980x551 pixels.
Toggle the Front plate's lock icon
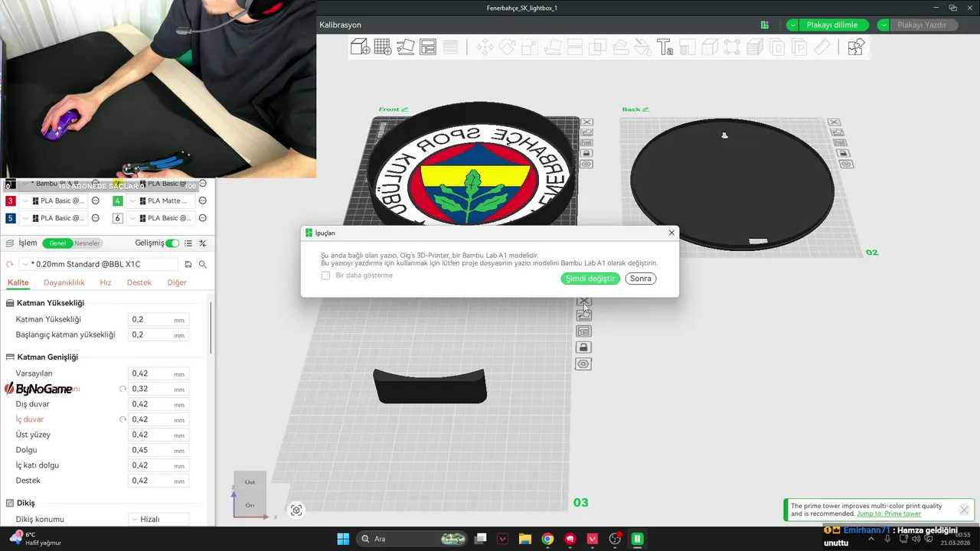(x=586, y=153)
